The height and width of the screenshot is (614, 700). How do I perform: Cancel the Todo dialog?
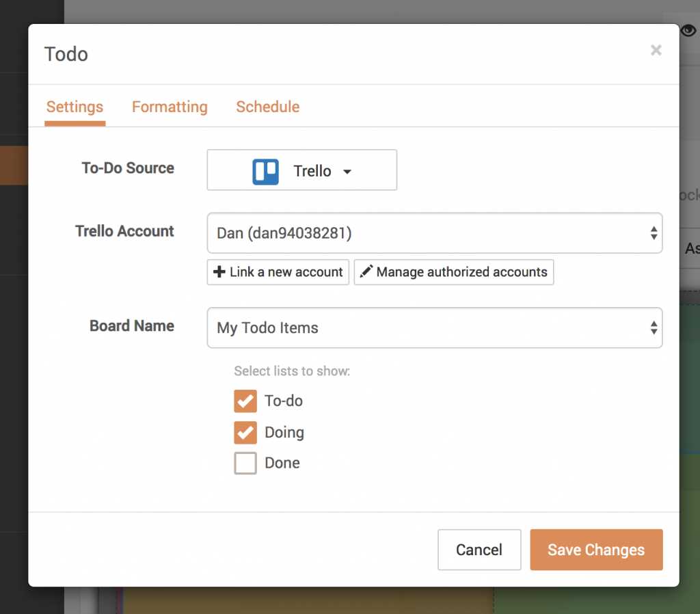pos(479,550)
